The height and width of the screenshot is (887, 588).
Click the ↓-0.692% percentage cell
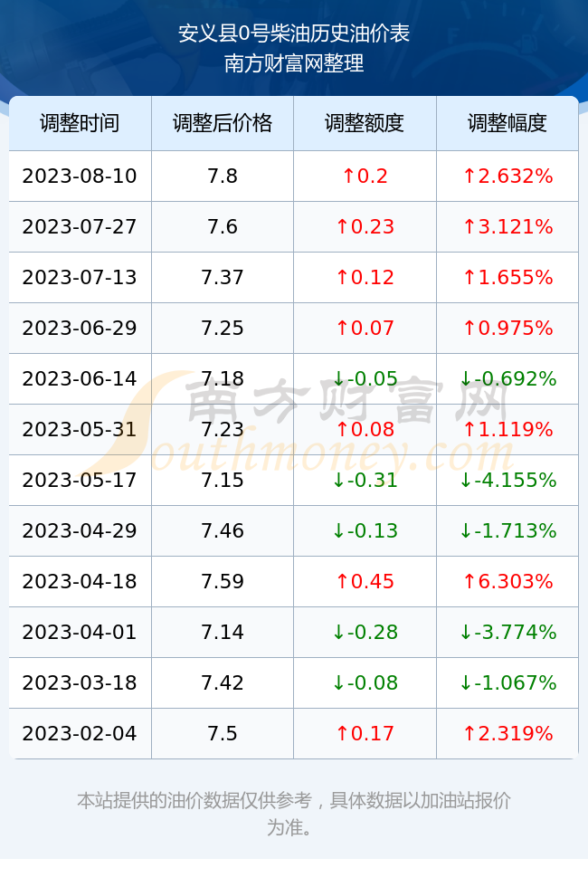pyautogui.click(x=507, y=378)
